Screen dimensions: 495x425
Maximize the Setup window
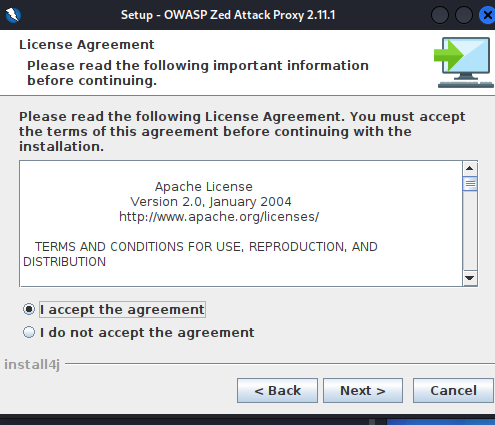point(464,15)
